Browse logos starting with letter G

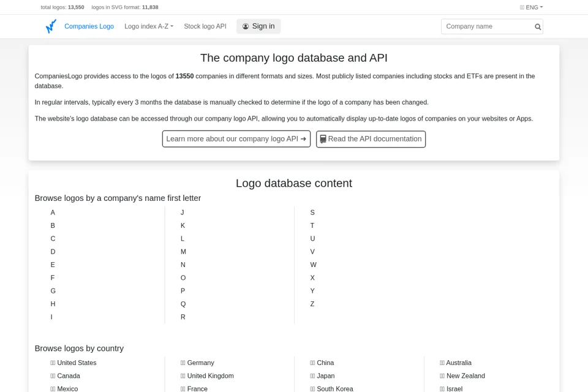point(53,291)
